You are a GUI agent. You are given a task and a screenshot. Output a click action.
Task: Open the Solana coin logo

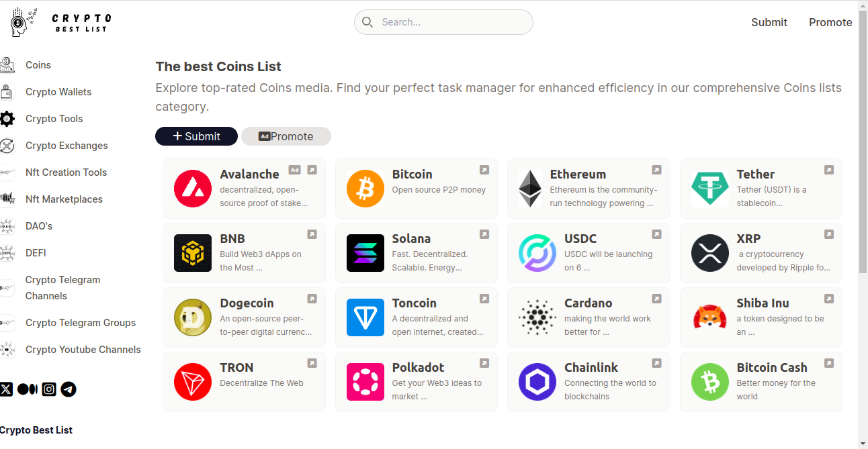click(365, 253)
